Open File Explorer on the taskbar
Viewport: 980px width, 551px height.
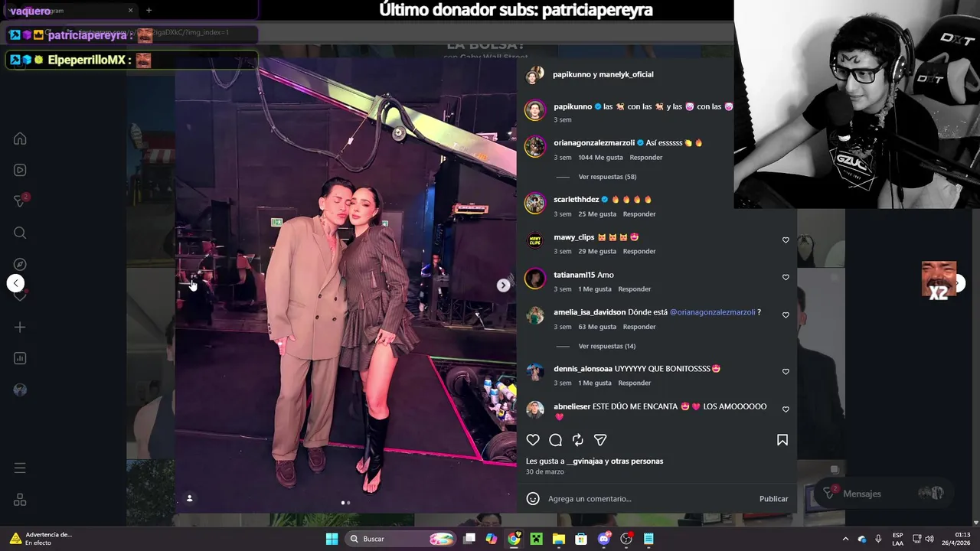click(559, 539)
